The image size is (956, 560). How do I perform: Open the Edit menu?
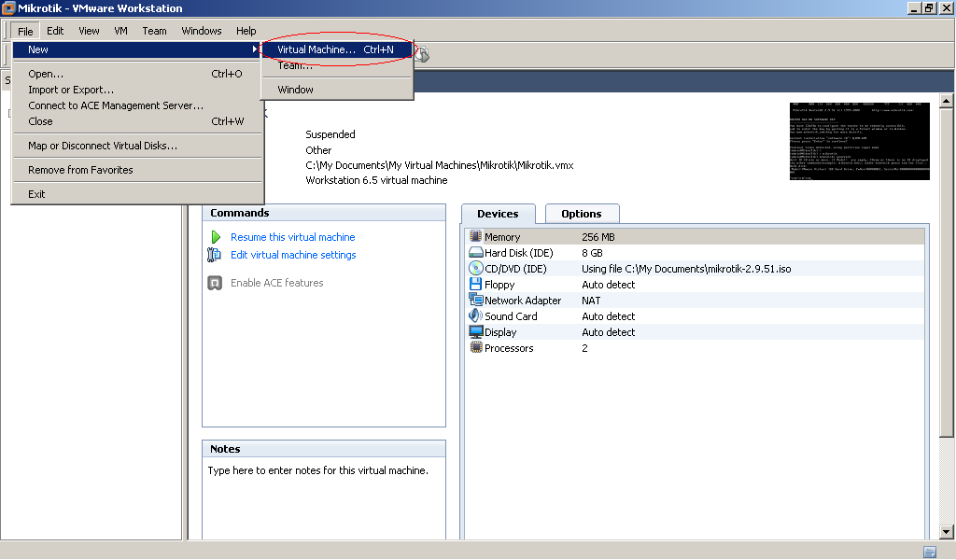(55, 31)
